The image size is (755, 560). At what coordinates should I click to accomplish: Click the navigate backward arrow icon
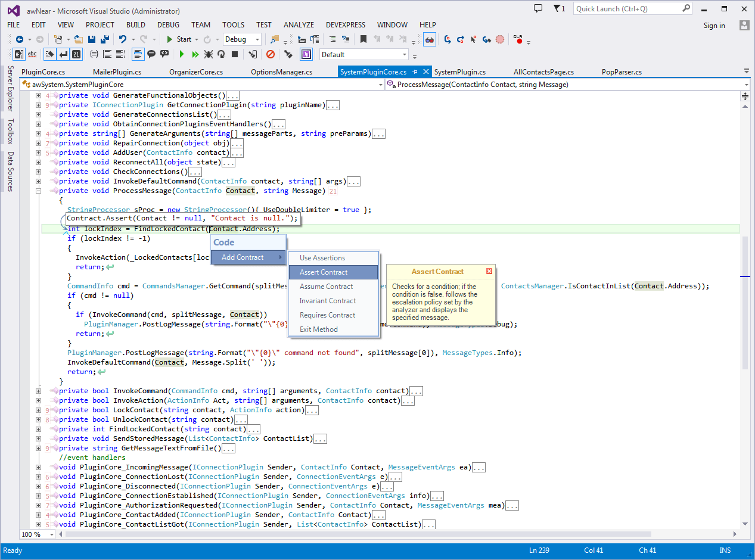tap(20, 39)
